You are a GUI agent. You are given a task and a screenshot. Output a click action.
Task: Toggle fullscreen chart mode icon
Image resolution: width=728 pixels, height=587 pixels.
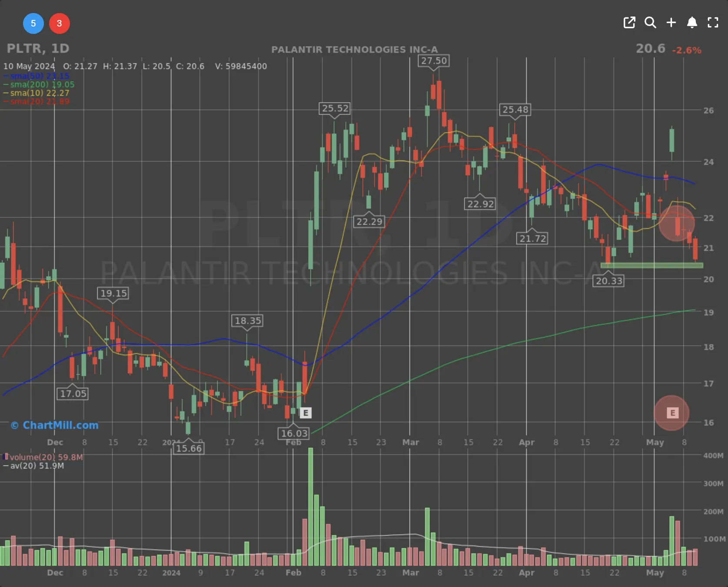click(713, 23)
